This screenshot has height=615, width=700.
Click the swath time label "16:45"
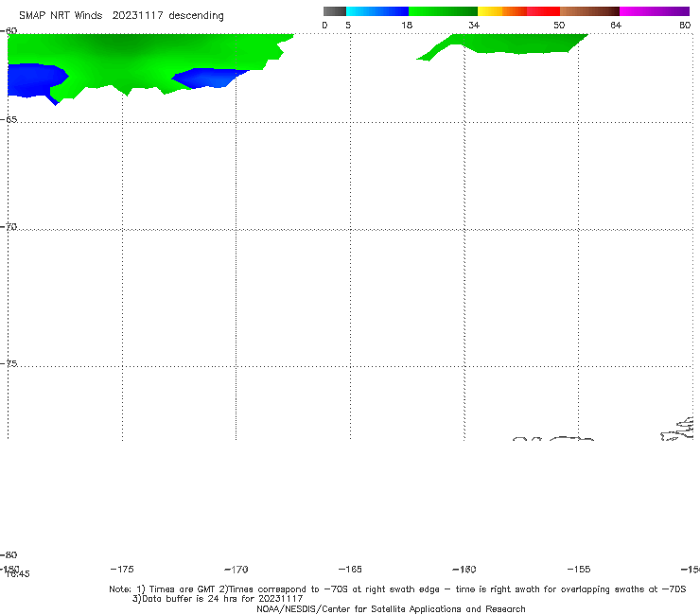(18, 574)
